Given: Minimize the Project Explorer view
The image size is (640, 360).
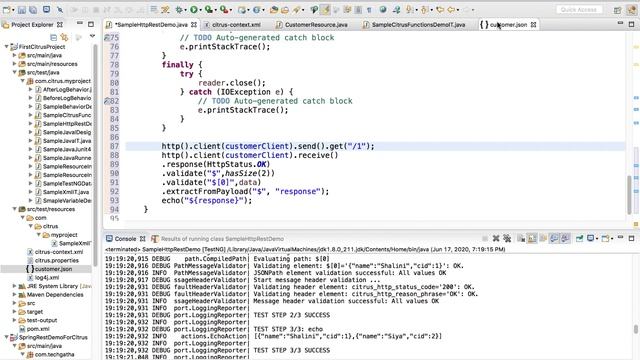Looking at the screenshot, I should point(80,24).
